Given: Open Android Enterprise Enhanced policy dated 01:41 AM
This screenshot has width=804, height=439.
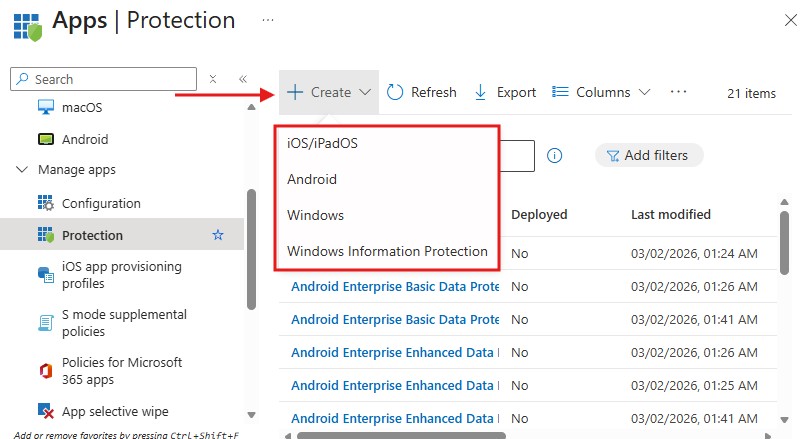Looking at the screenshot, I should tap(395, 418).
